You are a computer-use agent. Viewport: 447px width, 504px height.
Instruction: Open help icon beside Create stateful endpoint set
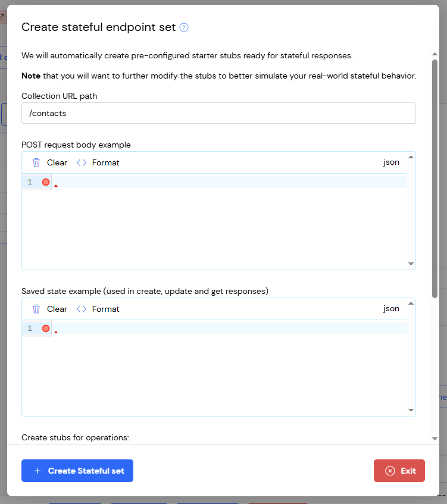[184, 27]
